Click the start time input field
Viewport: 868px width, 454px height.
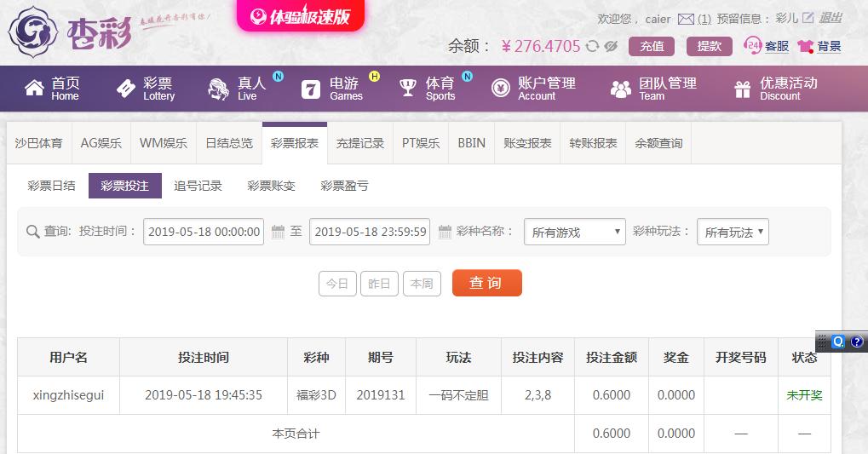(x=204, y=232)
